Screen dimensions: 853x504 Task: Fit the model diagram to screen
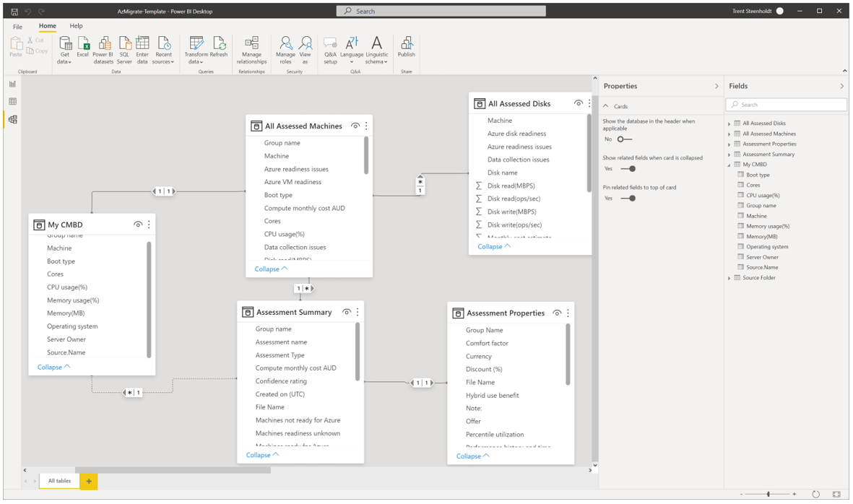[836, 494]
